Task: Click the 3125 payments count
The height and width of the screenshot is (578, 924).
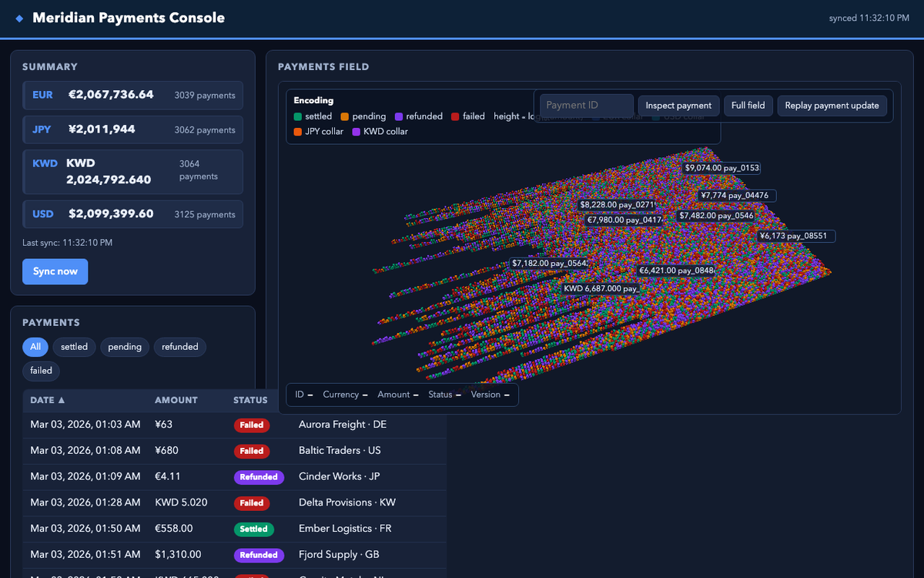Action: 205,214
